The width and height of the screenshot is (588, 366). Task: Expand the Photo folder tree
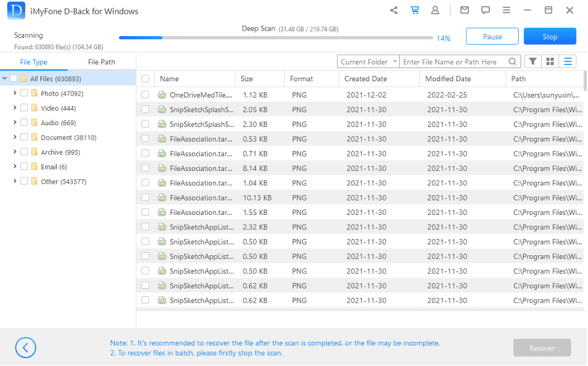tap(14, 93)
